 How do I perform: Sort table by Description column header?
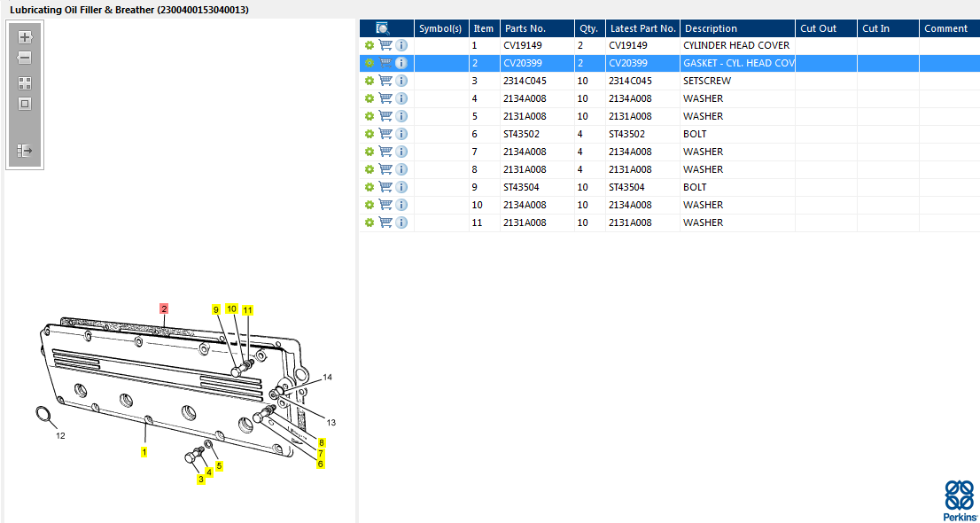tap(711, 28)
